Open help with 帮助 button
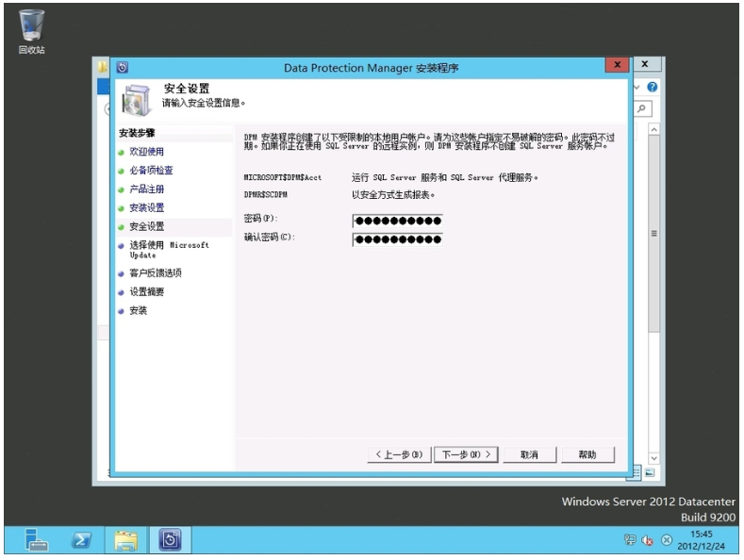 [587, 454]
